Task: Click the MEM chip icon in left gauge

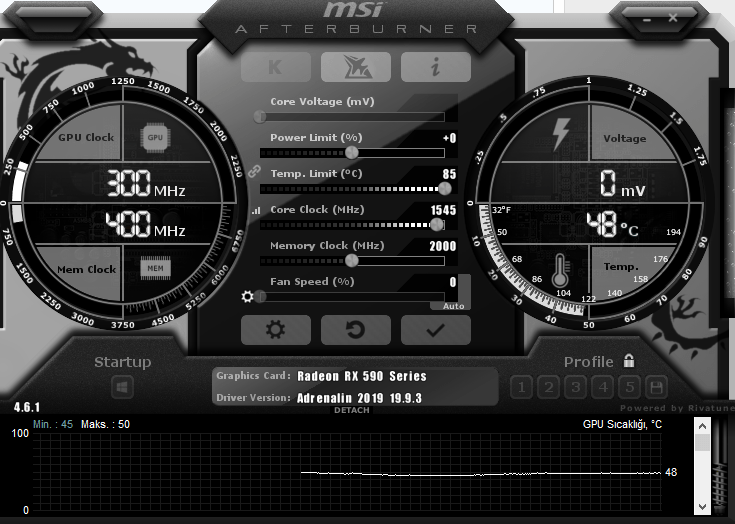Action: coord(156,269)
